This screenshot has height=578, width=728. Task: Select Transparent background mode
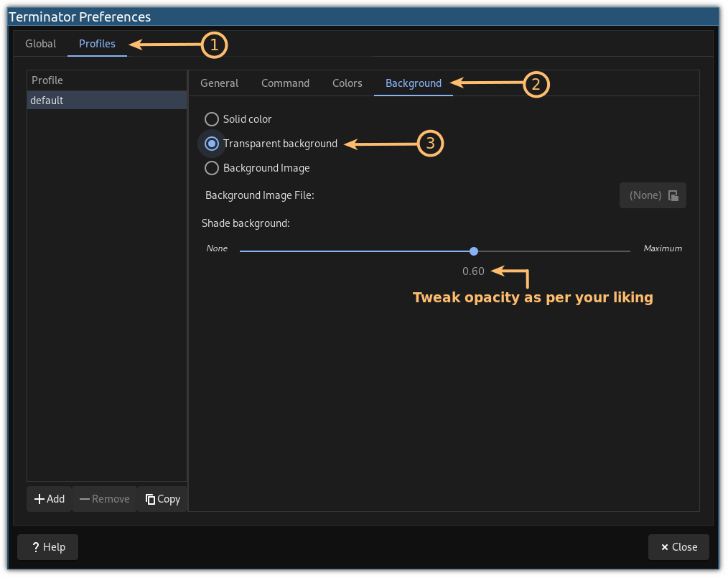coord(212,144)
